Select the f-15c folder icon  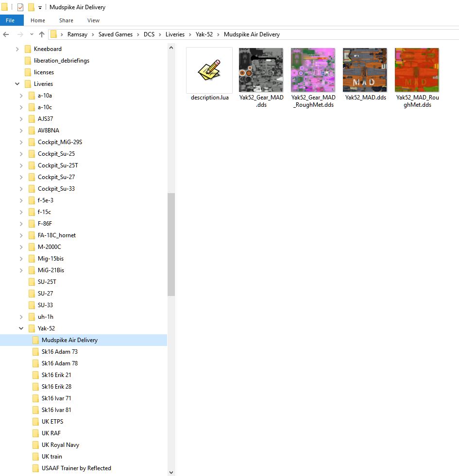(32, 212)
